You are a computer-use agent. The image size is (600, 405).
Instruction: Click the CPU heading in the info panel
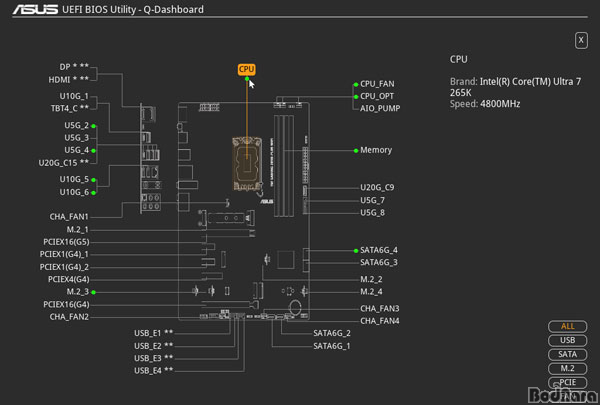458,59
